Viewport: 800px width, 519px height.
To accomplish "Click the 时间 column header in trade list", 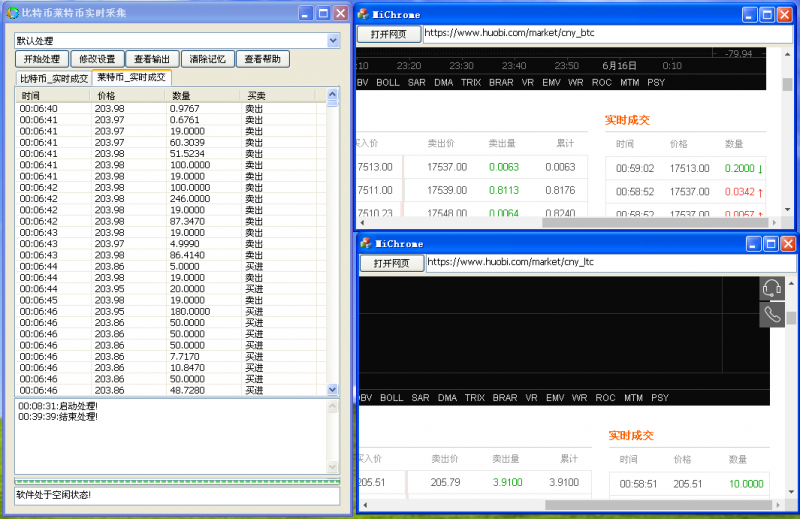I will click(54, 95).
